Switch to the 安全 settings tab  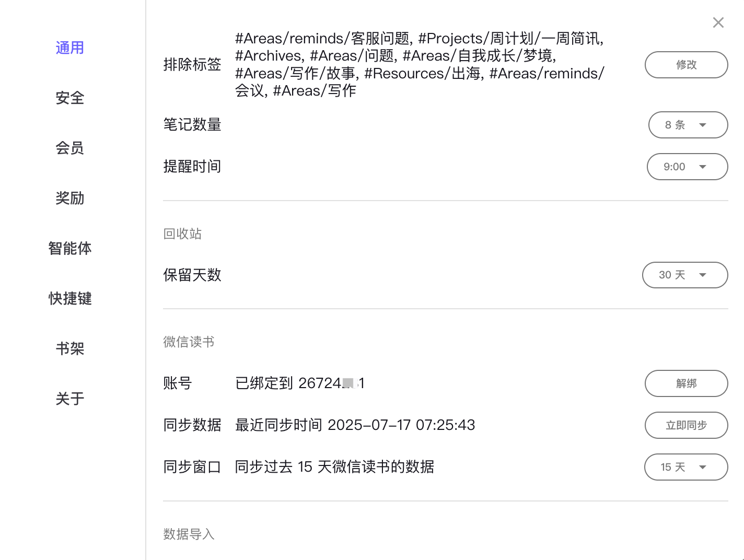[x=70, y=98]
